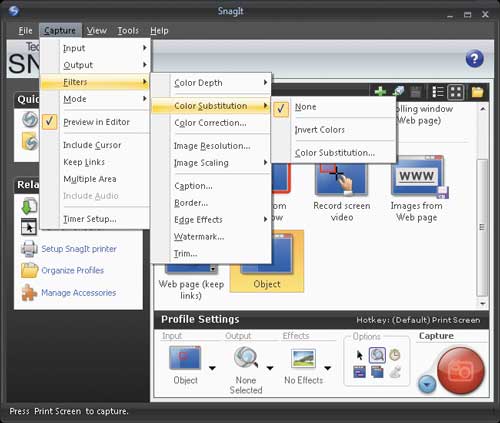Switch profiles to thumbnail grid view icon
Screen dimensions: 500x423
455,92
